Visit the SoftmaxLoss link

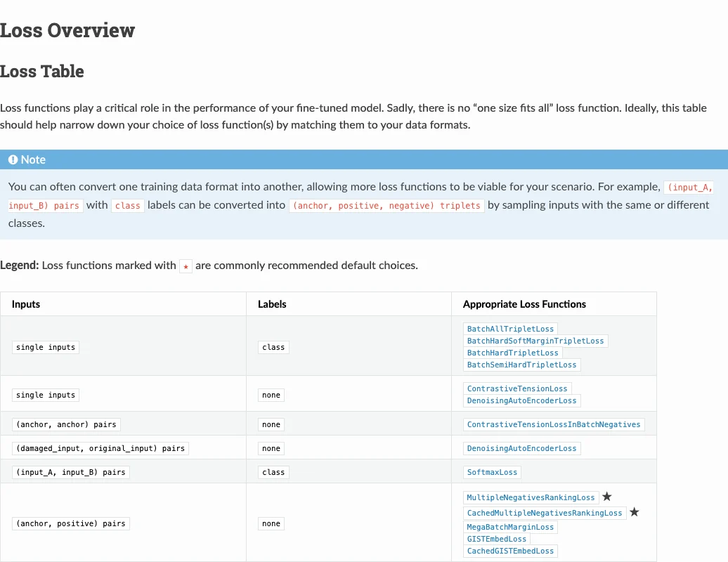point(492,473)
